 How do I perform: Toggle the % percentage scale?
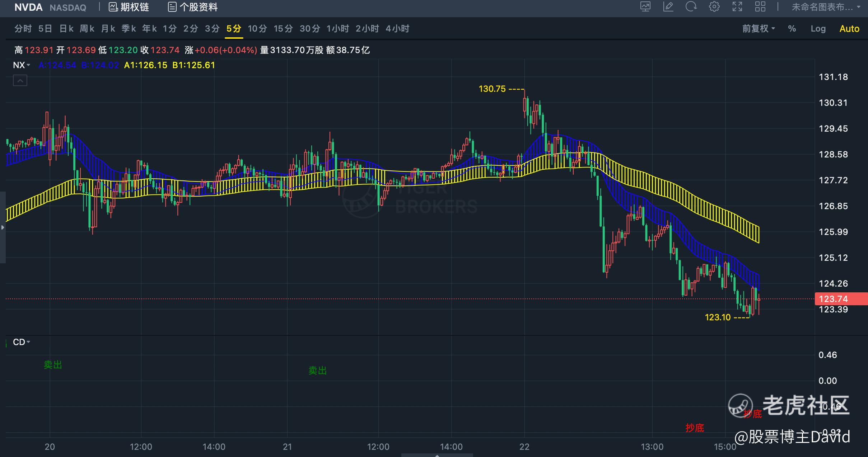792,29
